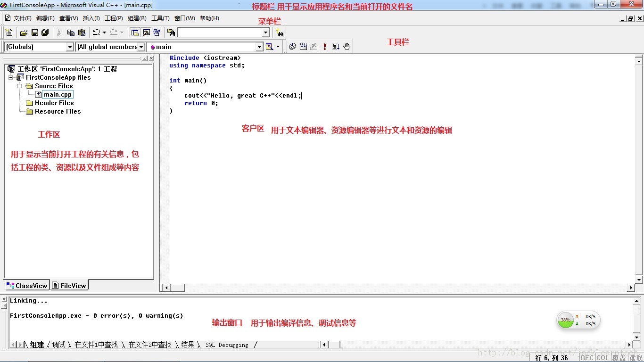Collapse the Source Files folder
644x362 pixels.
[x=19, y=86]
